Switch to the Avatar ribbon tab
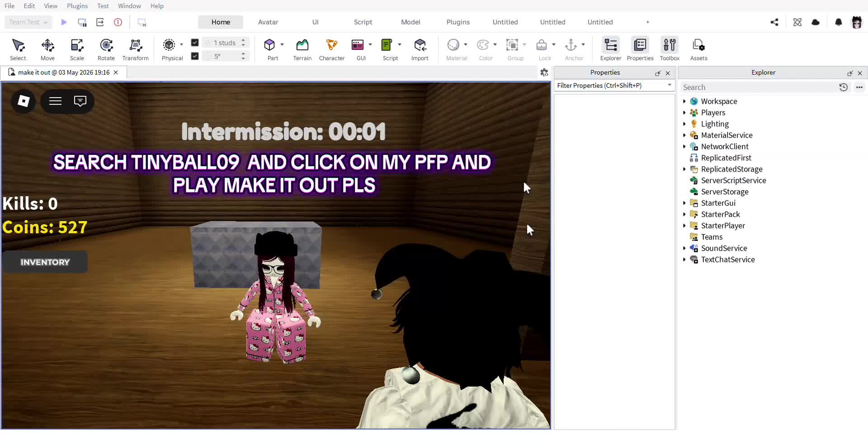The image size is (868, 448). click(x=268, y=22)
